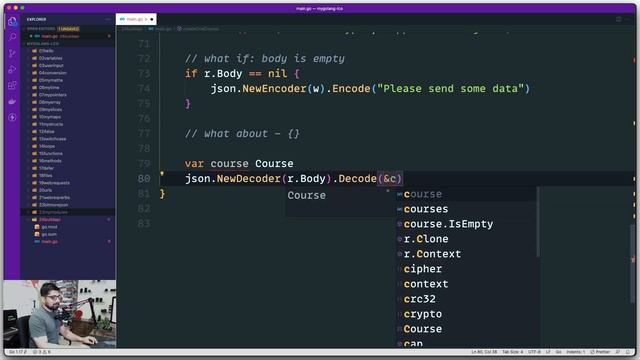The width and height of the screenshot is (640, 360).
Task: Select the main.go editor tab
Action: coord(136,19)
